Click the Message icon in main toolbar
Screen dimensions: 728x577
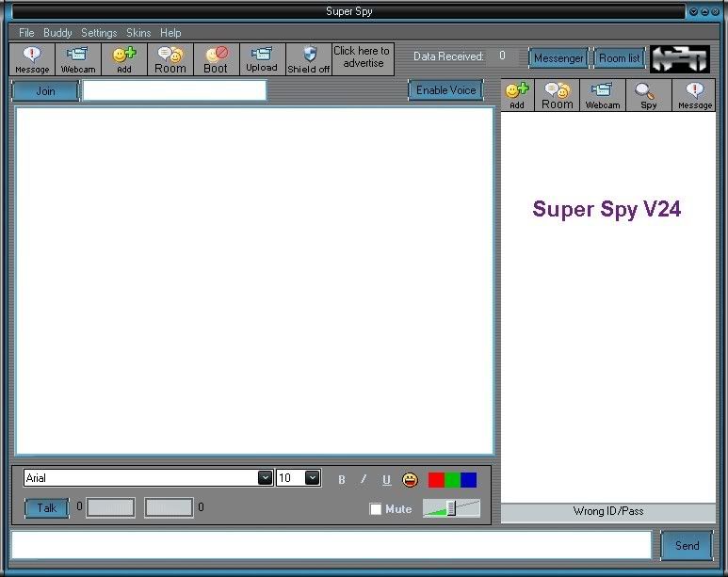pyautogui.click(x=32, y=59)
